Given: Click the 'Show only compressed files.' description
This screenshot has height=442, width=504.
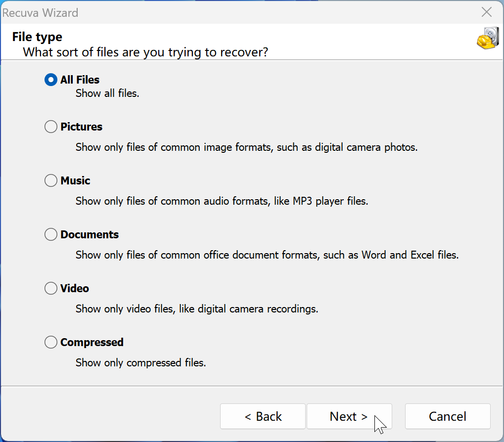Looking at the screenshot, I should [140, 363].
